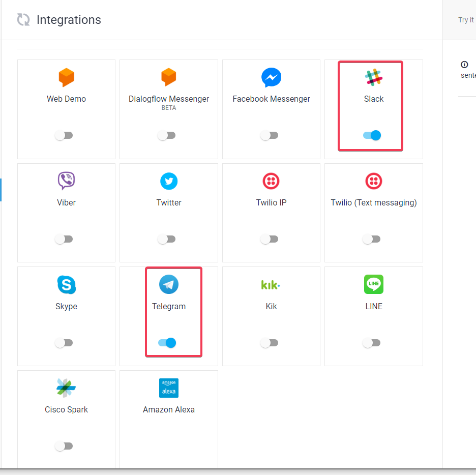The image size is (476, 475).
Task: Open the Telegram integration label
Action: click(169, 307)
